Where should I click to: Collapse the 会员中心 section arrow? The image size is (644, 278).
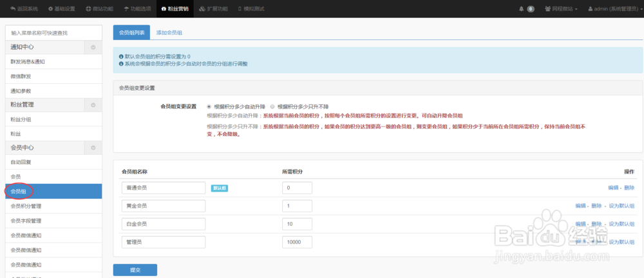tap(93, 148)
